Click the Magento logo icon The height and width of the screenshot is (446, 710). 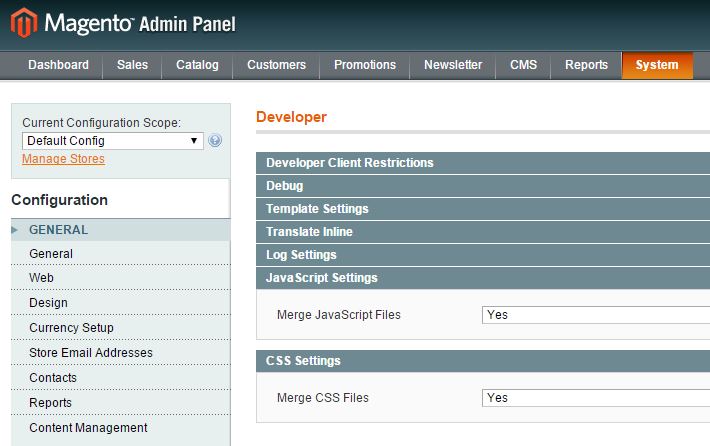[24, 23]
